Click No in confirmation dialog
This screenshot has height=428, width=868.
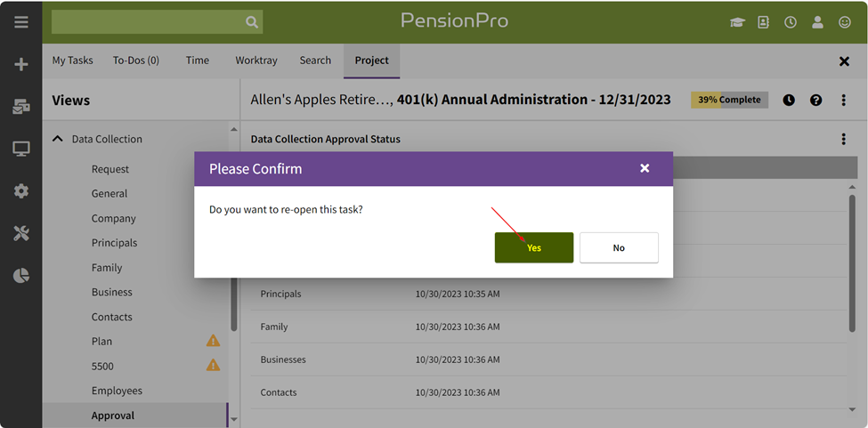(619, 247)
